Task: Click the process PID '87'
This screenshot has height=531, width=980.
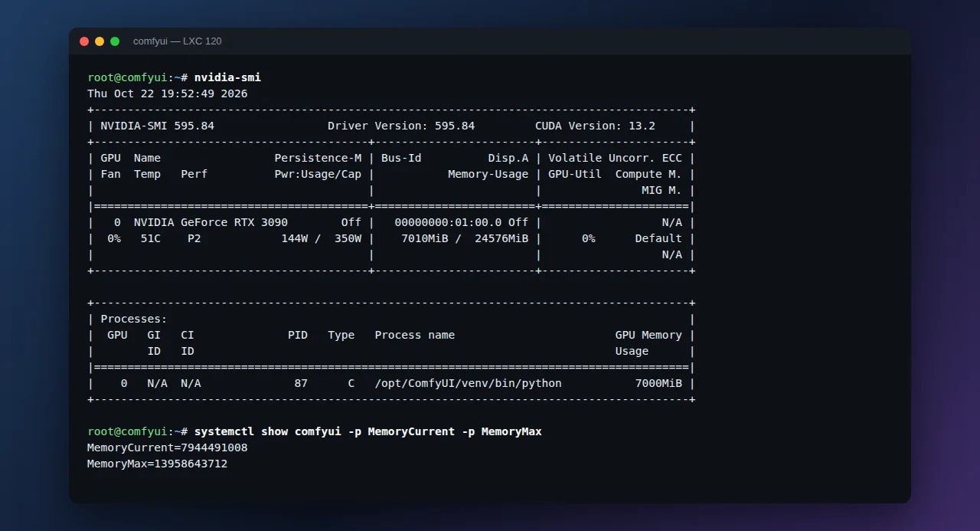Action: [301, 383]
